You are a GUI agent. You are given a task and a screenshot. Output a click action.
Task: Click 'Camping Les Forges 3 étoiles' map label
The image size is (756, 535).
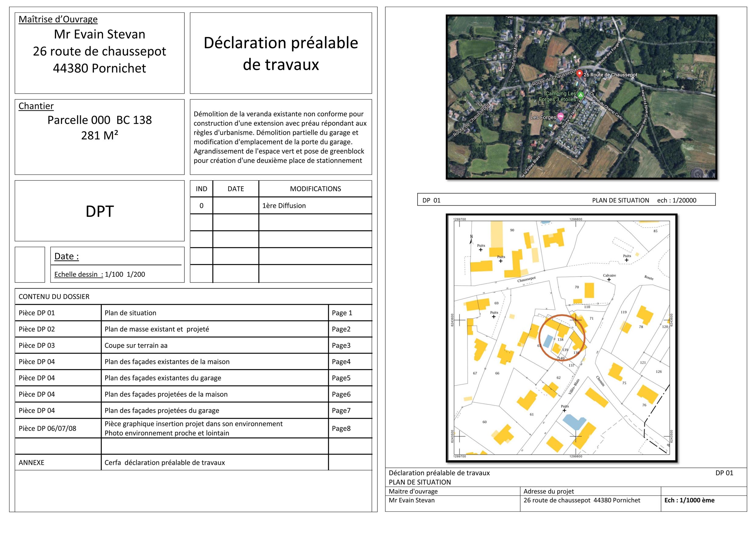[x=558, y=96]
